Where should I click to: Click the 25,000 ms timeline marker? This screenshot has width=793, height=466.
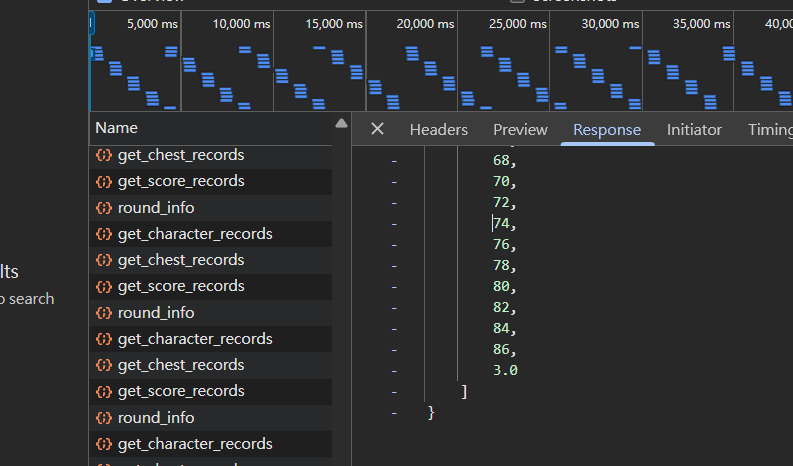518,24
